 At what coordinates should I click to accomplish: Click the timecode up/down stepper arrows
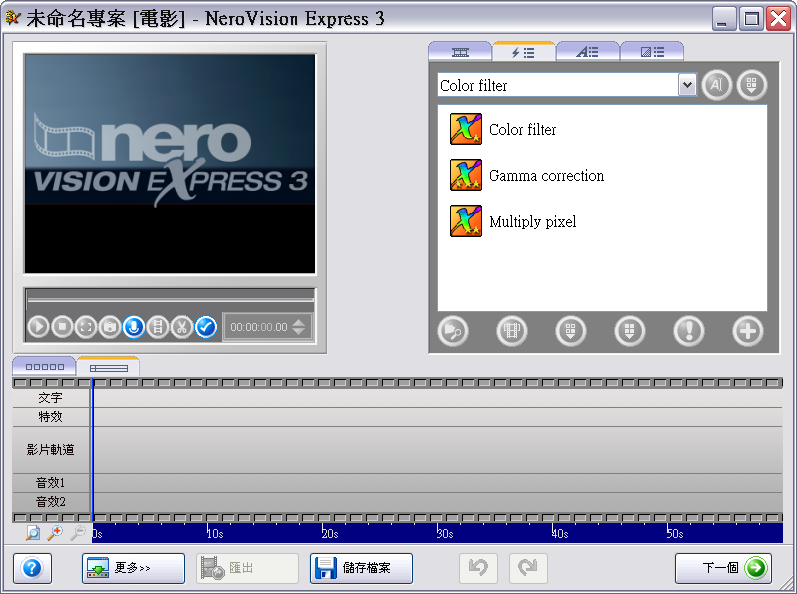click(299, 327)
